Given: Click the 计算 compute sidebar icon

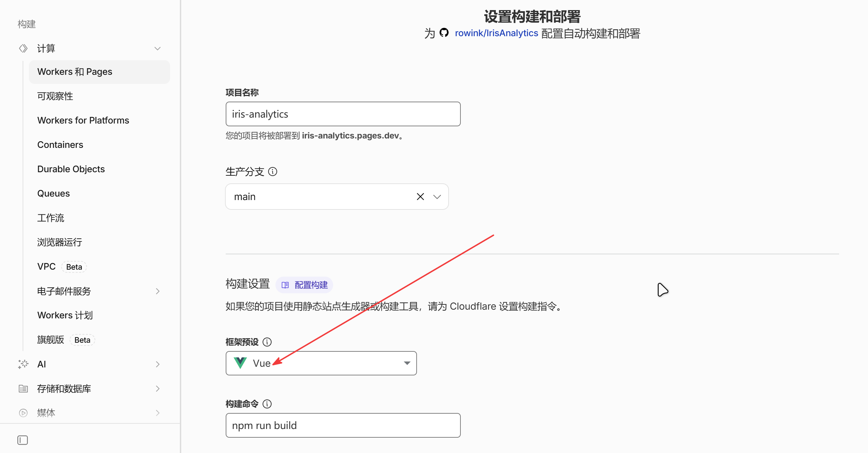Looking at the screenshot, I should pos(23,48).
